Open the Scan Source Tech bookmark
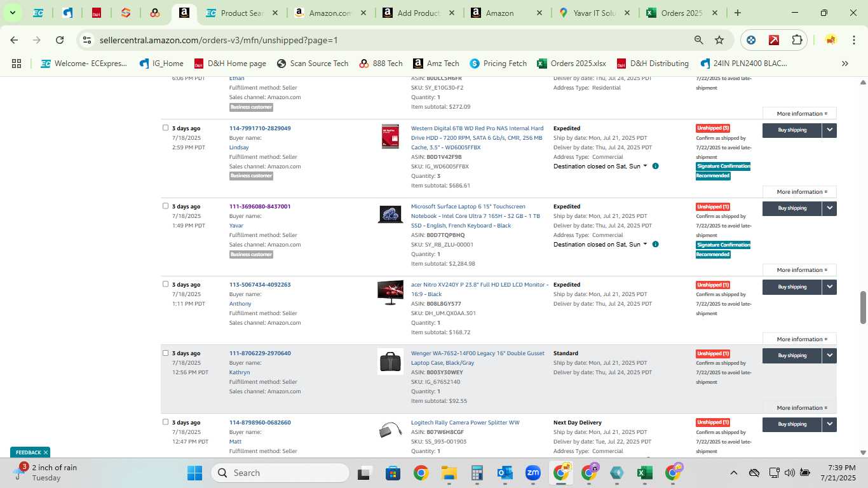The image size is (868, 488). coord(313,64)
